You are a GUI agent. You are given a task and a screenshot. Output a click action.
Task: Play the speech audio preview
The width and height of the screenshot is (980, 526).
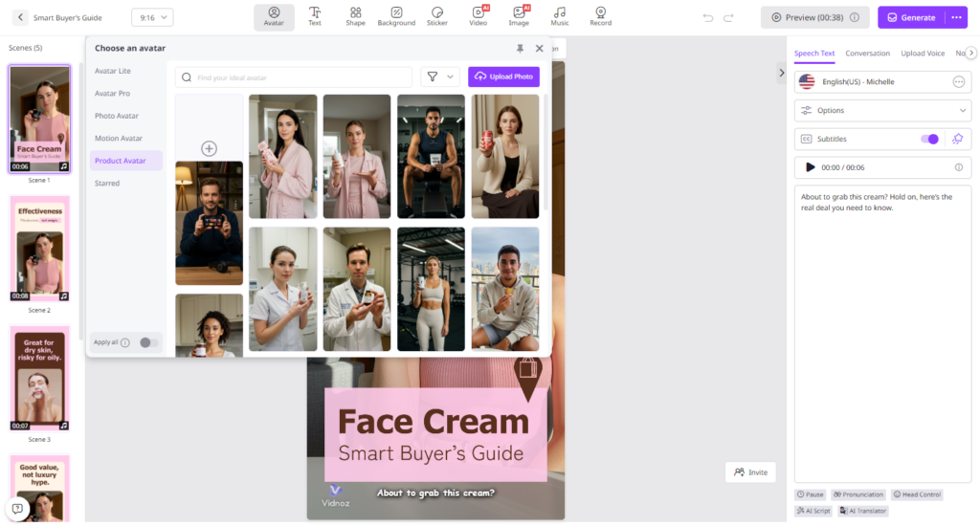810,167
